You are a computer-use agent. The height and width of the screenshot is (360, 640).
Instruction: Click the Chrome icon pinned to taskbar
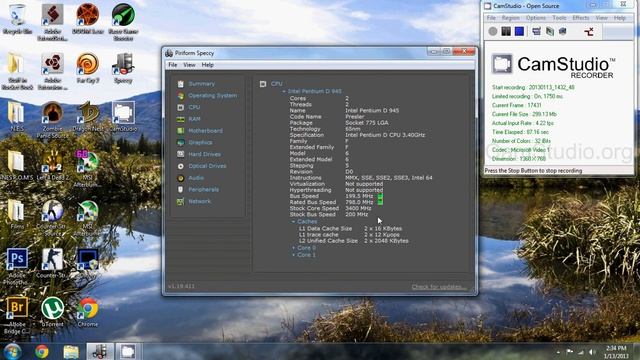click(x=41, y=351)
